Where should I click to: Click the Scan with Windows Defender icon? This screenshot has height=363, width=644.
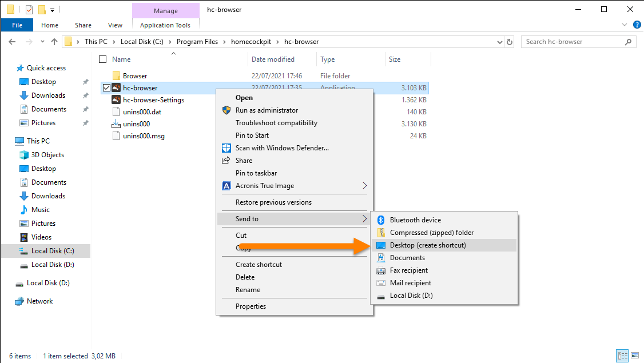click(x=226, y=148)
